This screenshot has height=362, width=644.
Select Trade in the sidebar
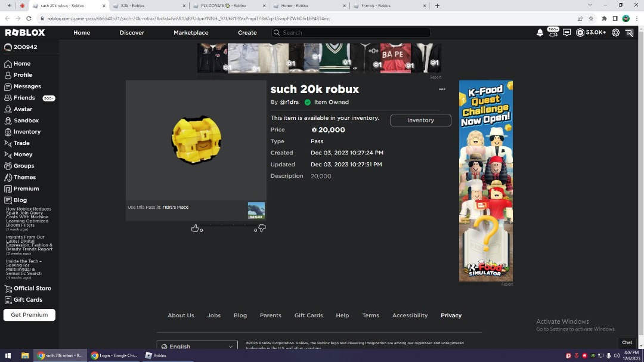22,143
